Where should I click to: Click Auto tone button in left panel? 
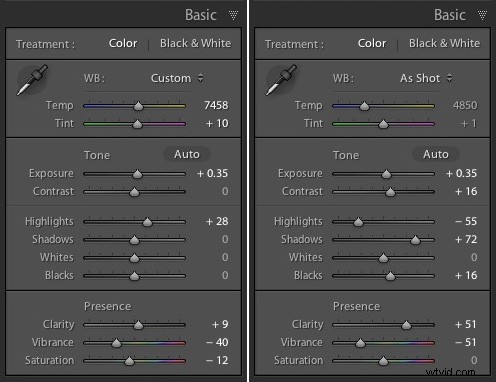pyautogui.click(x=187, y=154)
